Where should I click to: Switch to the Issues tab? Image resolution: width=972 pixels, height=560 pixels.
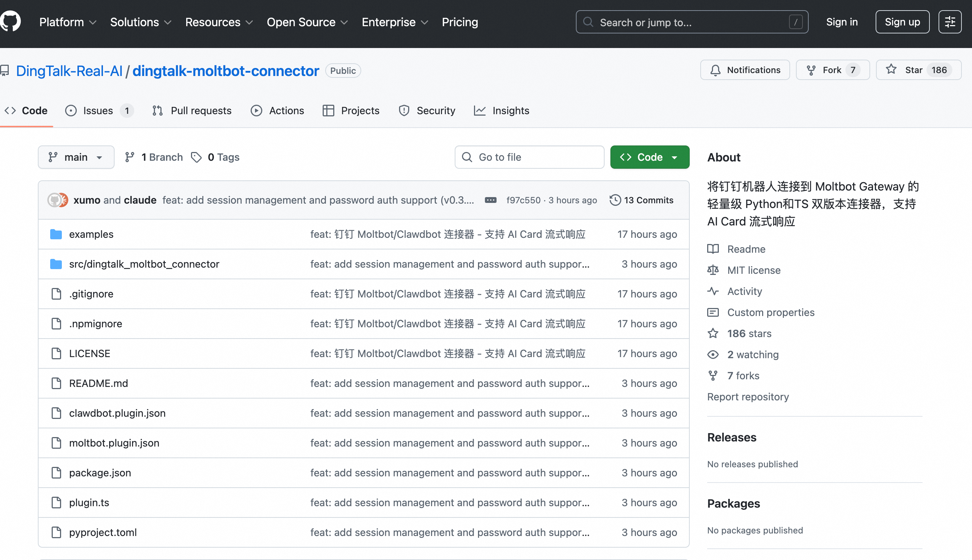98,111
